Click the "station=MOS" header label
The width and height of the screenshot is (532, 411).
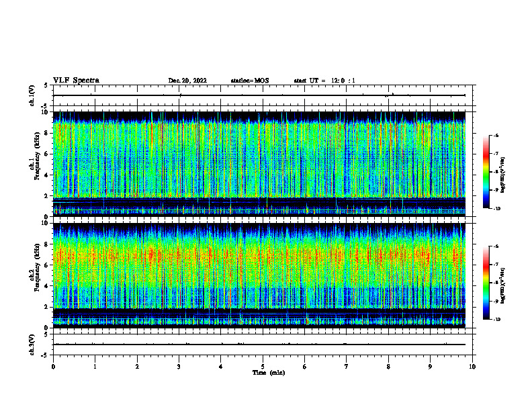250,81
